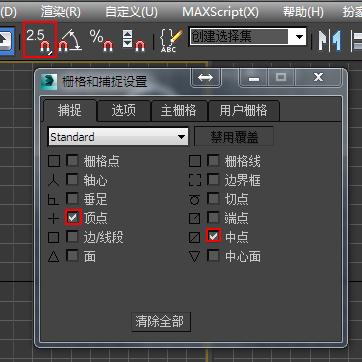
Task: Enable the 切点 snap checkbox
Action: click(213, 199)
